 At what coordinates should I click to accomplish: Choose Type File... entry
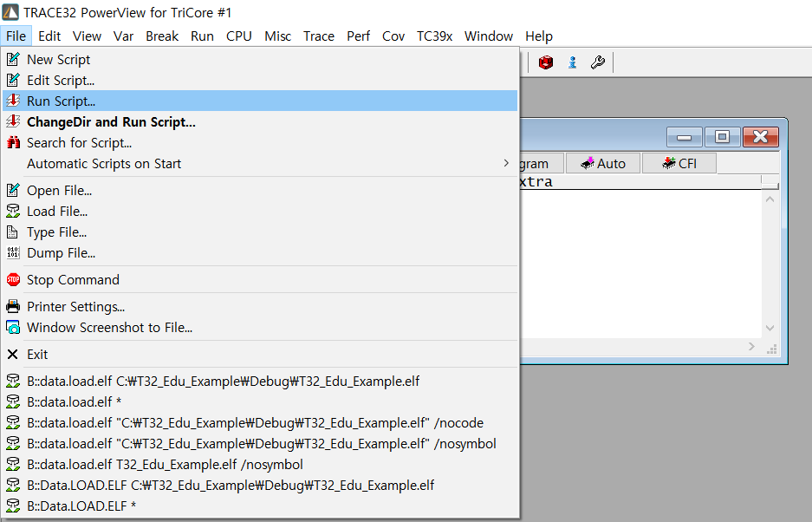[x=259, y=232]
